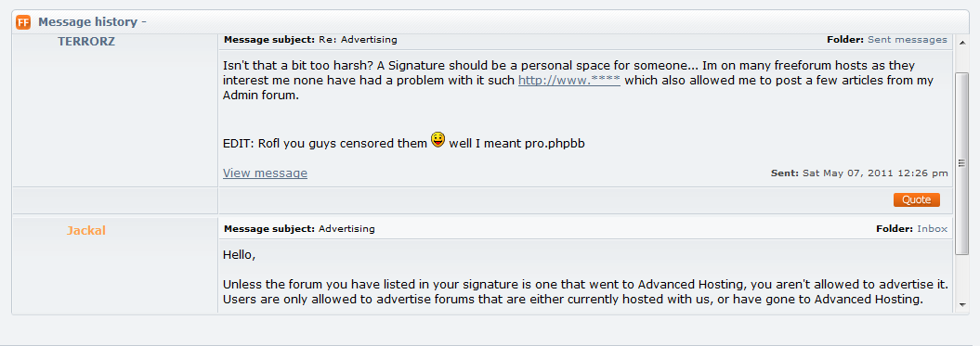This screenshot has height=346, width=980.
Task: Go to the Sent messages folder
Action: click(x=908, y=39)
